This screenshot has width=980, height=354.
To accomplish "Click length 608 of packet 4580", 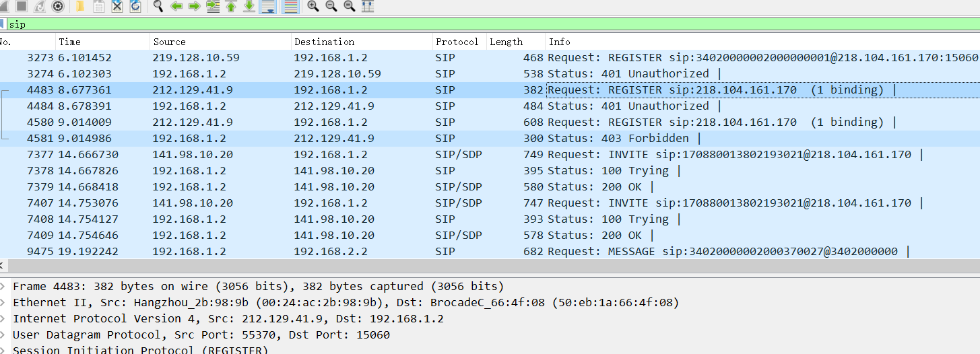I will (x=533, y=122).
